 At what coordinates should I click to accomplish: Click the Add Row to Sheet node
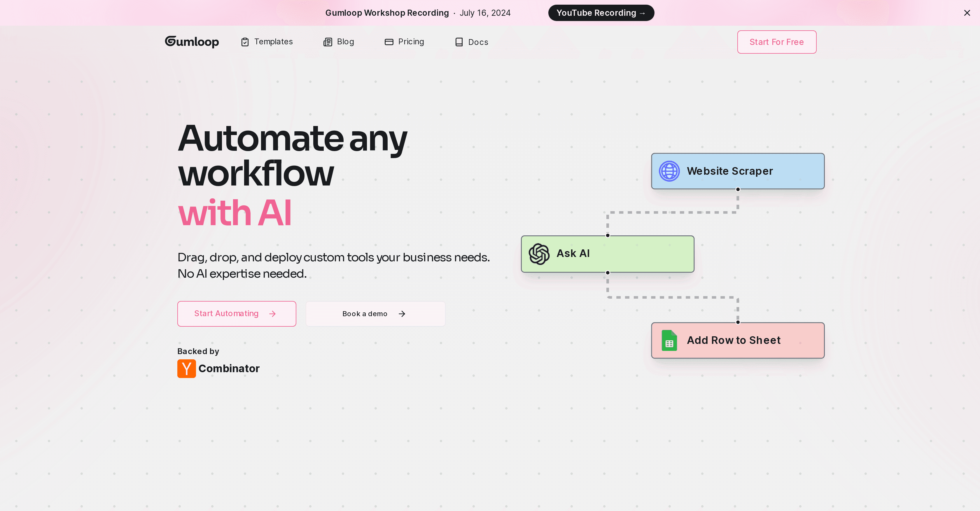point(737,340)
